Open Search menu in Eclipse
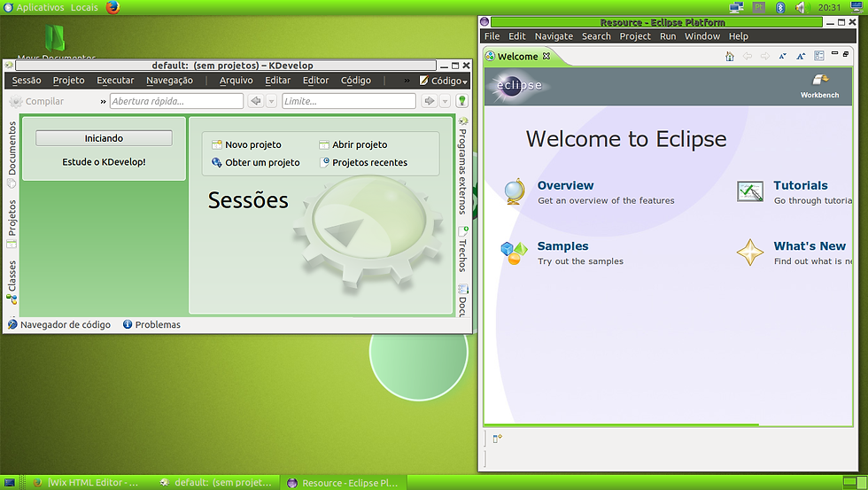 pos(596,36)
